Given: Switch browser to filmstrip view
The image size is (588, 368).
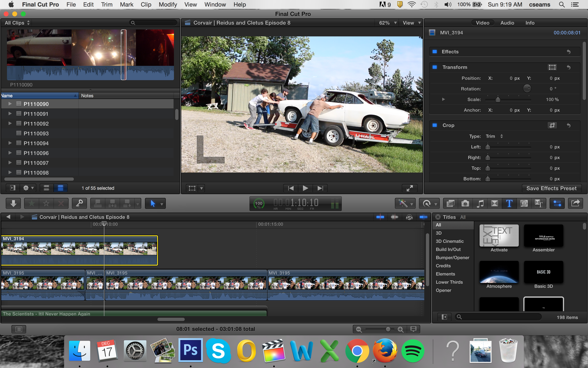Looking at the screenshot, I should pos(46,188).
